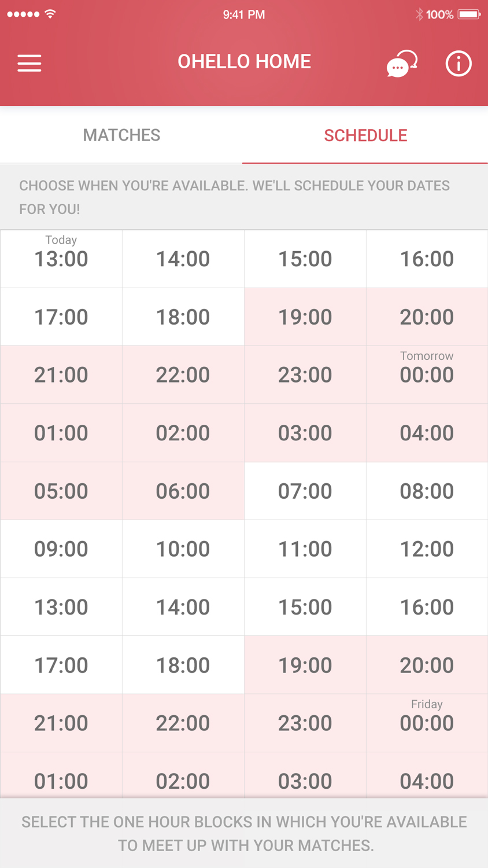Toggle the 09:00 hour block
Viewport: 488px width, 868px height.
pos(61,549)
